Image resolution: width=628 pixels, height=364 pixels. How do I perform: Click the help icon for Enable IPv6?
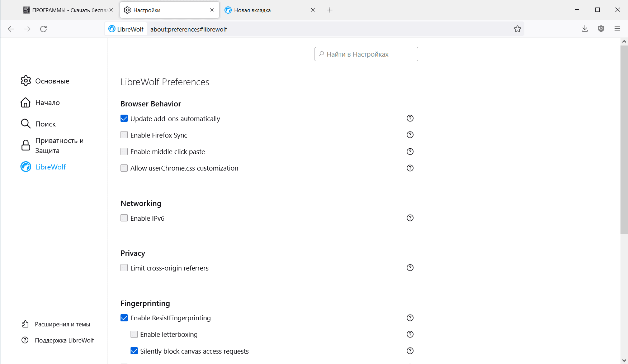[x=410, y=218]
